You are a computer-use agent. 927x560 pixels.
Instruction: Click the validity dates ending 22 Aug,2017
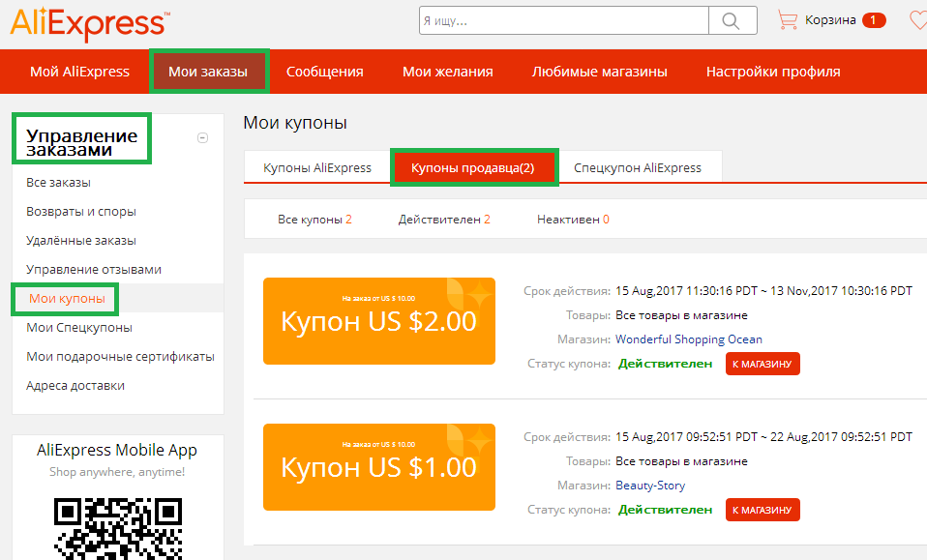763,436
